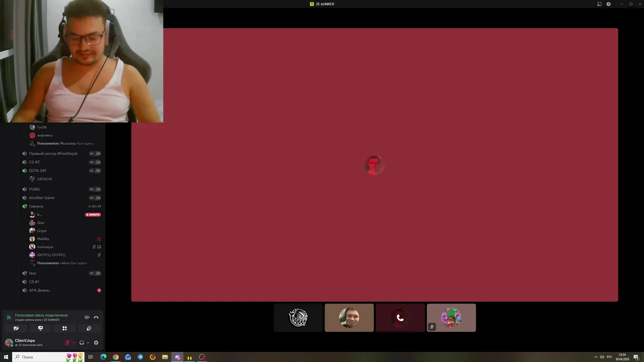This screenshot has height=362, width=644.
Task: Click ХИТРЕЦ-ОГУРЕЦ muted microphone icon
Action: 99,255
